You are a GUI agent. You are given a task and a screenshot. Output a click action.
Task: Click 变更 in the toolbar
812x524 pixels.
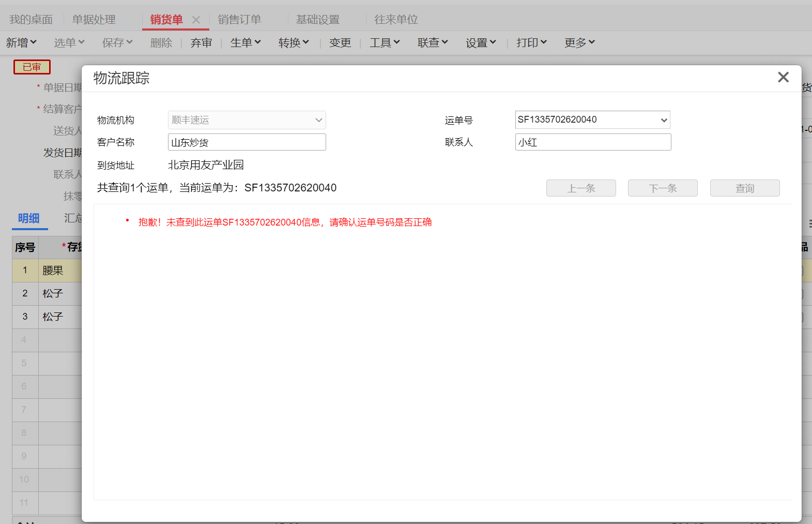[x=340, y=43]
